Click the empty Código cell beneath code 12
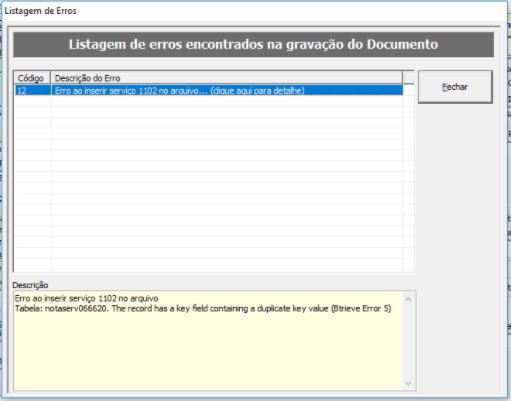 coord(33,101)
